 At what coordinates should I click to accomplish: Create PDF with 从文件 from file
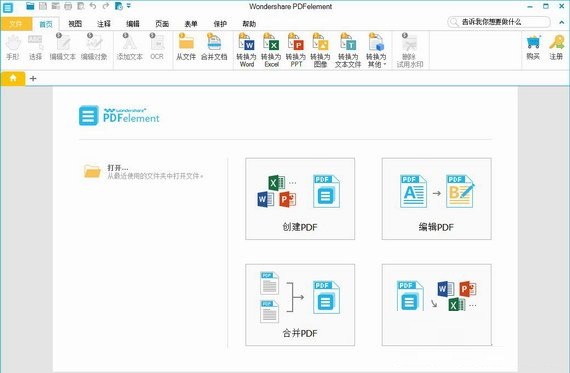[186, 47]
